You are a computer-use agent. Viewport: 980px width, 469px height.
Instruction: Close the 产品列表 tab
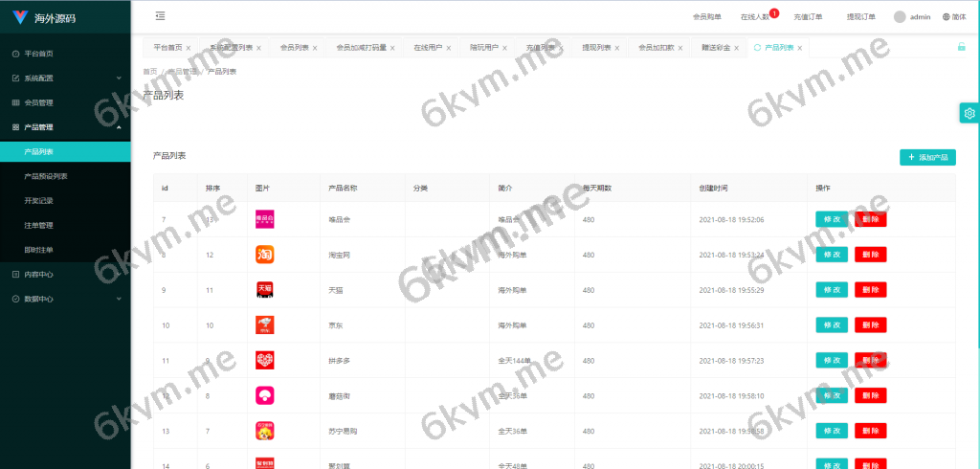[x=799, y=48]
